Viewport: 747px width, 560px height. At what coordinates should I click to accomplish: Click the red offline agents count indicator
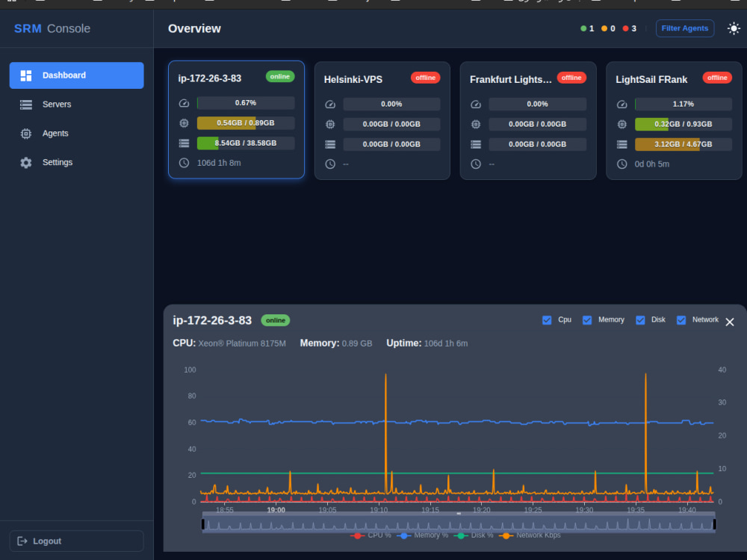point(629,28)
